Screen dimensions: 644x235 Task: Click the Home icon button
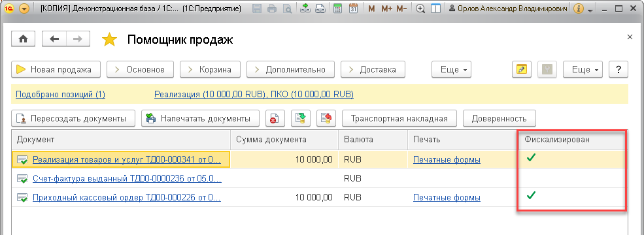pos(24,39)
